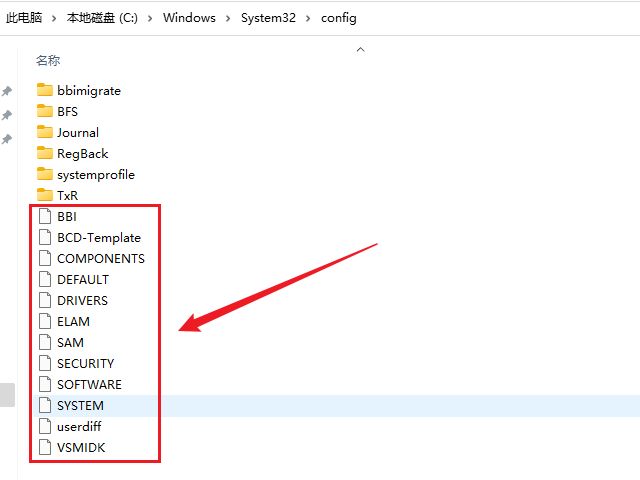Image resolution: width=640 pixels, height=480 pixels.
Task: Select the SYSTEM file icon
Action: [x=44, y=405]
